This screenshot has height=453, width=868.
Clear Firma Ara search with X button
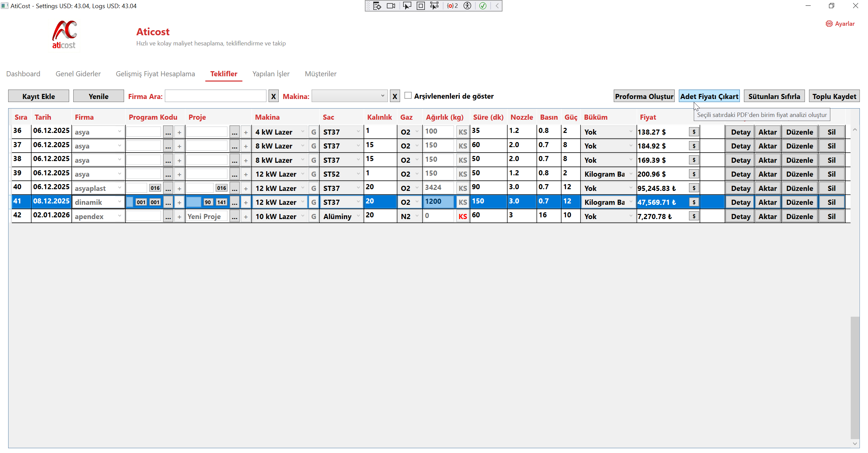(273, 96)
